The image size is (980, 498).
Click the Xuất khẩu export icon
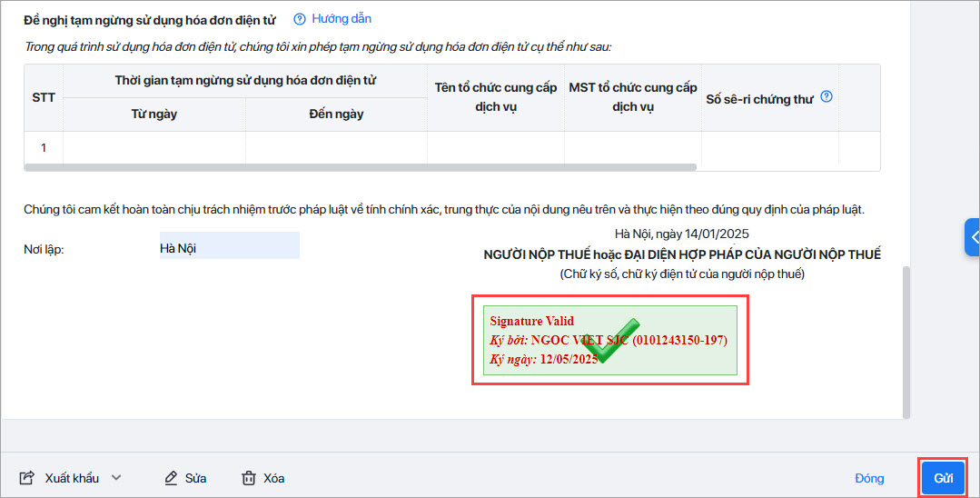(27, 478)
